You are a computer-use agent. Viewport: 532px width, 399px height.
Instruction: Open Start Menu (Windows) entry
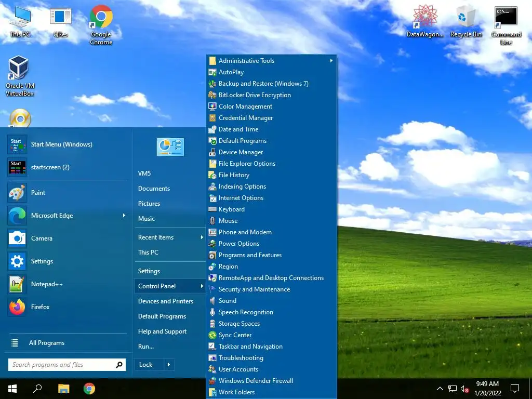click(x=67, y=144)
